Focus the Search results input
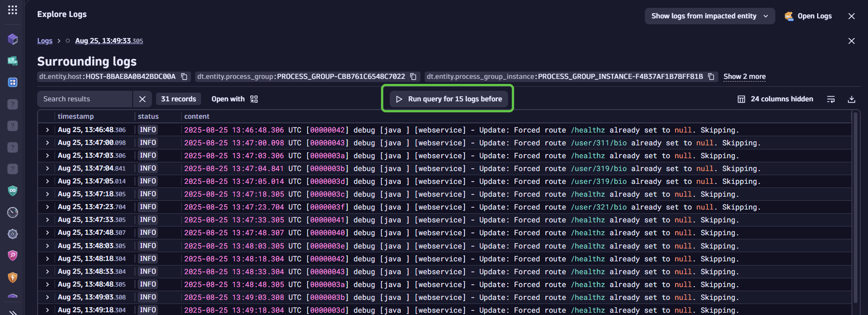Viewport: 868px width, 315px height. 85,99
